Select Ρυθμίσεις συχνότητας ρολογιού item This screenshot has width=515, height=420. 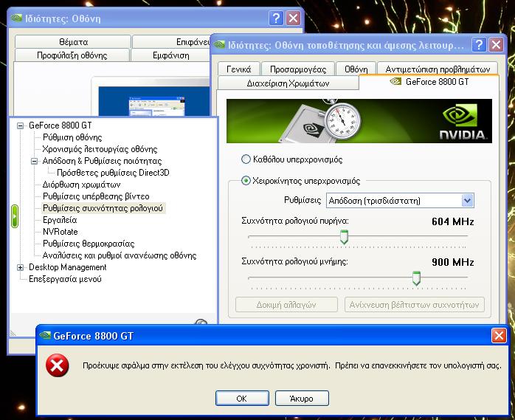(103, 208)
